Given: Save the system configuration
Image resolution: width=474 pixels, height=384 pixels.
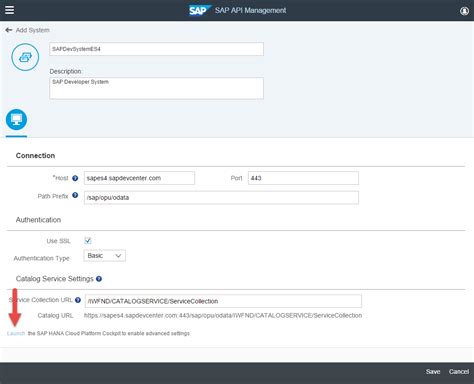Looking at the screenshot, I should click(433, 372).
